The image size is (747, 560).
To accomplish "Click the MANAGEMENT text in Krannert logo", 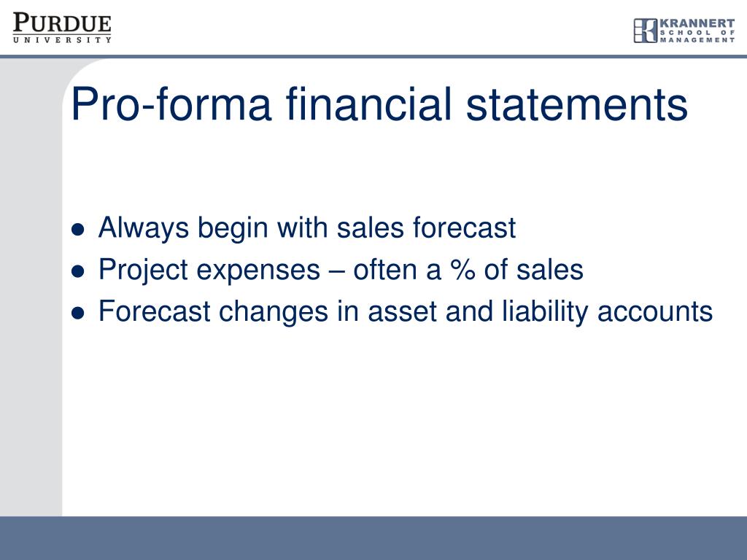I will pyautogui.click(x=697, y=41).
